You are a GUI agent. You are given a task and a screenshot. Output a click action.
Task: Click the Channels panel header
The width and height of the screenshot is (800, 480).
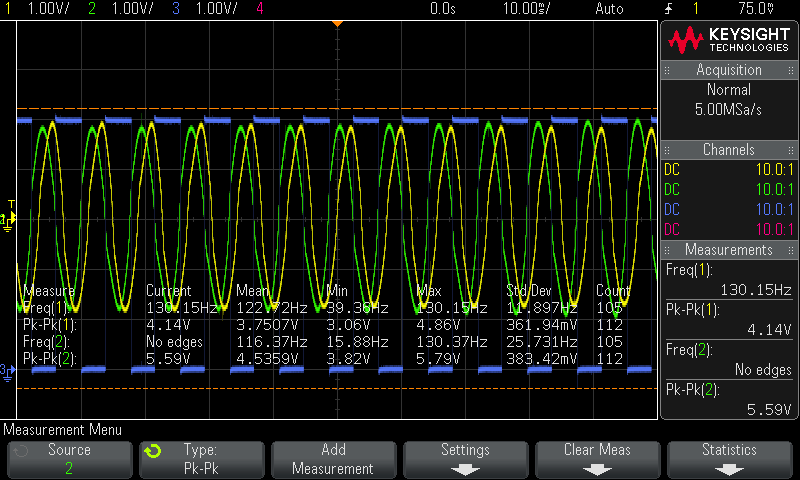point(729,149)
